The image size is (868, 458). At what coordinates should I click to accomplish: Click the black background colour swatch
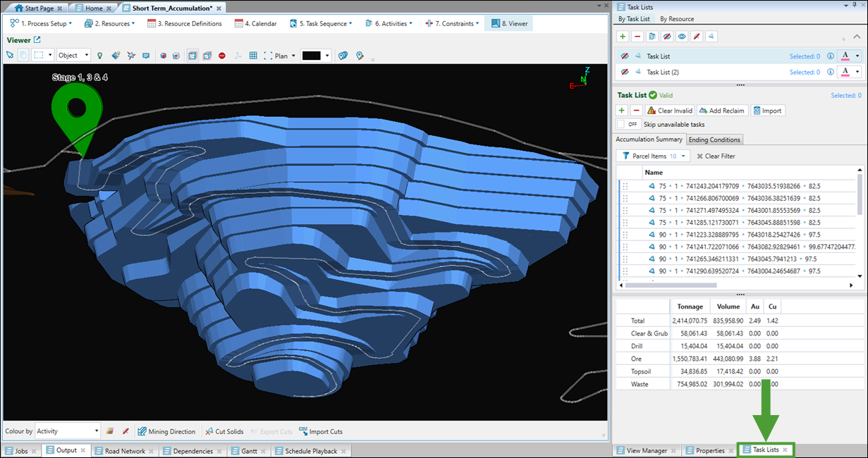[x=311, y=56]
